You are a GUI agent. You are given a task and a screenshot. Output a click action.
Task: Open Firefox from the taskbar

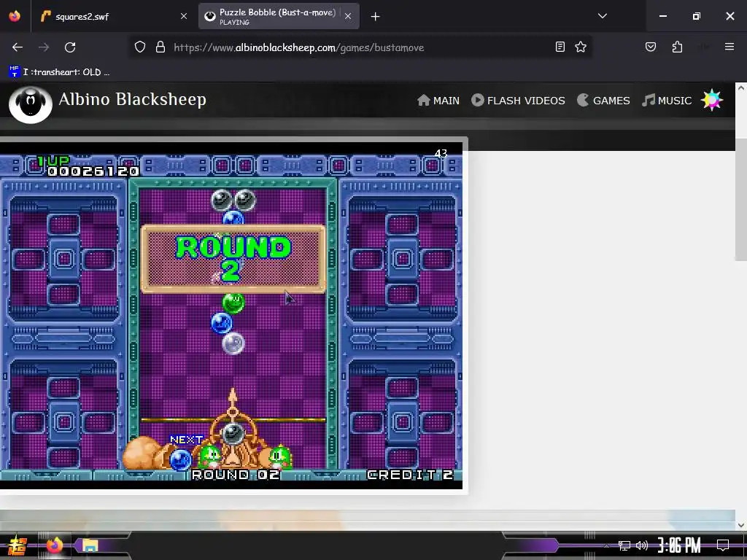coord(54,545)
